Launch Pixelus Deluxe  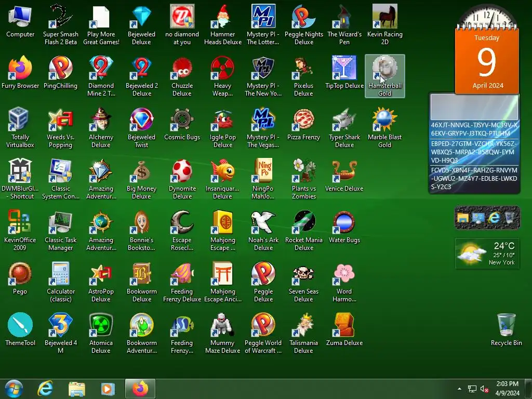click(303, 76)
